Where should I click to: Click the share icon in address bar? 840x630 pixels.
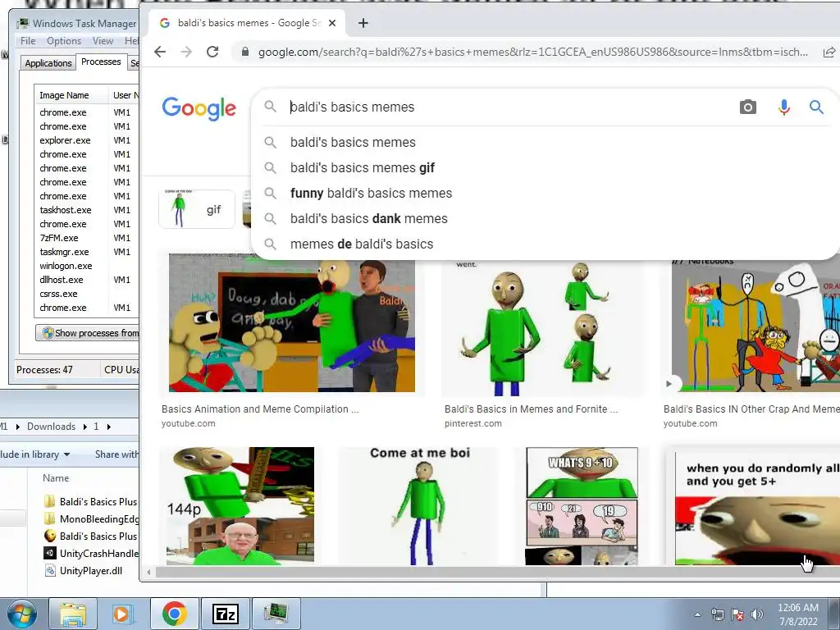(x=829, y=52)
